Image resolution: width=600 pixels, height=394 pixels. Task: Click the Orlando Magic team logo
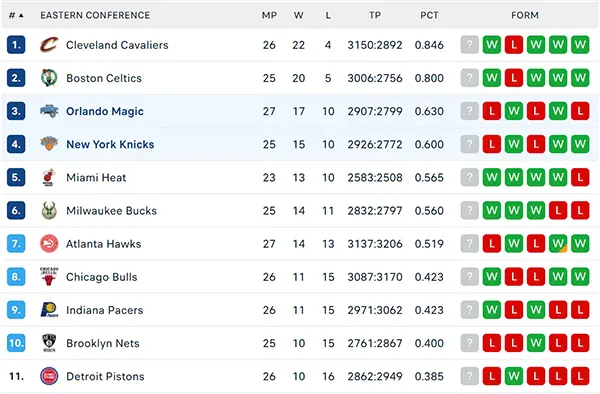click(49, 111)
